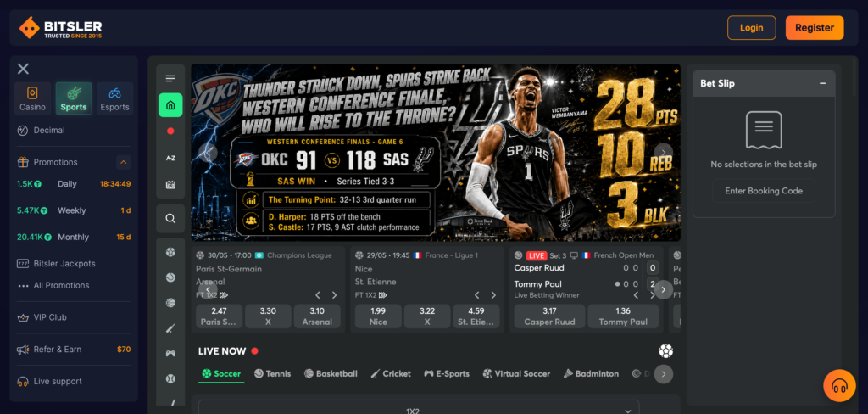Bet on St. Etie… at 4.59
Screen dimensions: 868x414
coord(476,316)
